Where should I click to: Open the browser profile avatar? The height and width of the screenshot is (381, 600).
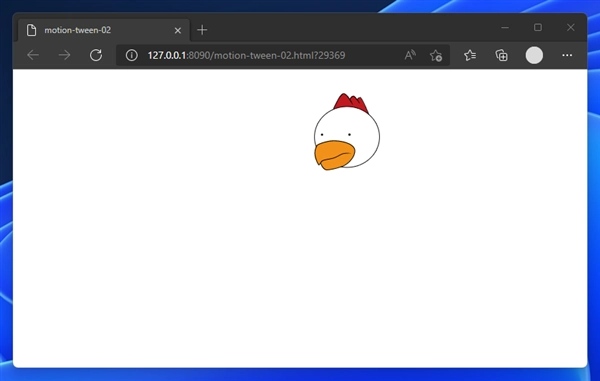click(x=534, y=55)
